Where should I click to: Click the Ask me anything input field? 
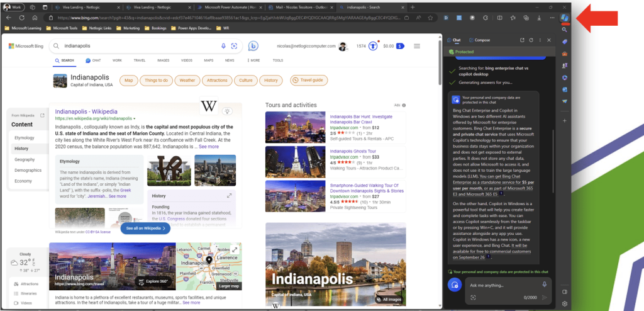(500, 285)
